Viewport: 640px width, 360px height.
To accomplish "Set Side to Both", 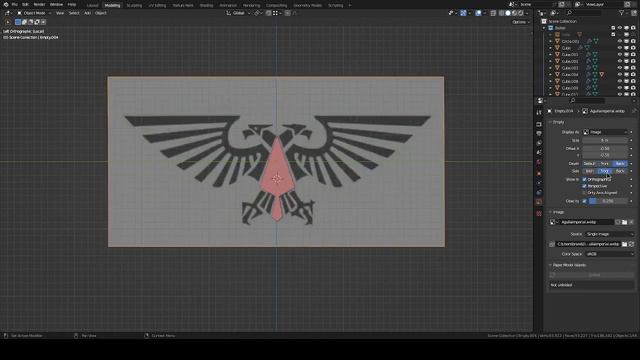I will [589, 171].
